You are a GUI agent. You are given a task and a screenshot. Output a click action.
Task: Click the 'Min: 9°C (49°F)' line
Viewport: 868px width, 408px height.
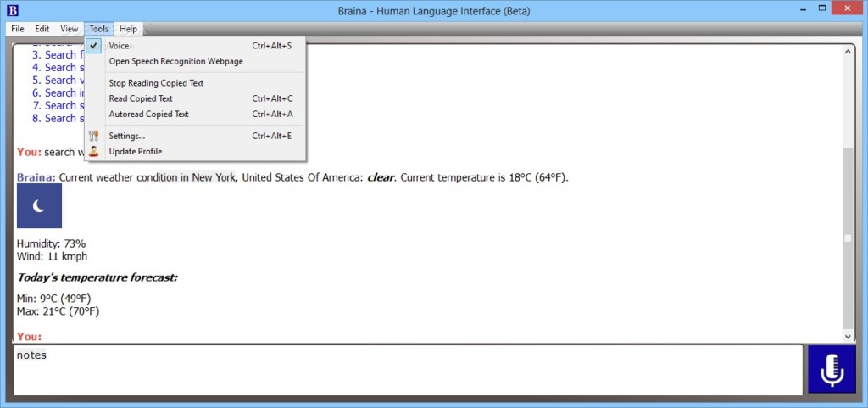[53, 299]
